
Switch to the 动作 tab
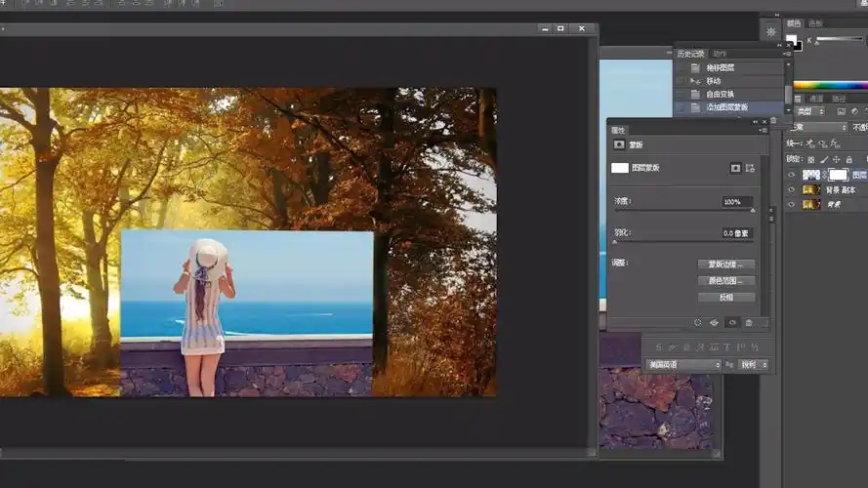(720, 54)
